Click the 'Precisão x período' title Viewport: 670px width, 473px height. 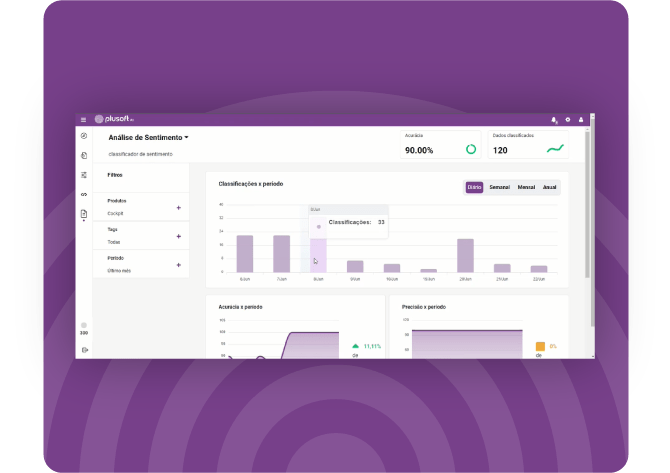click(424, 307)
